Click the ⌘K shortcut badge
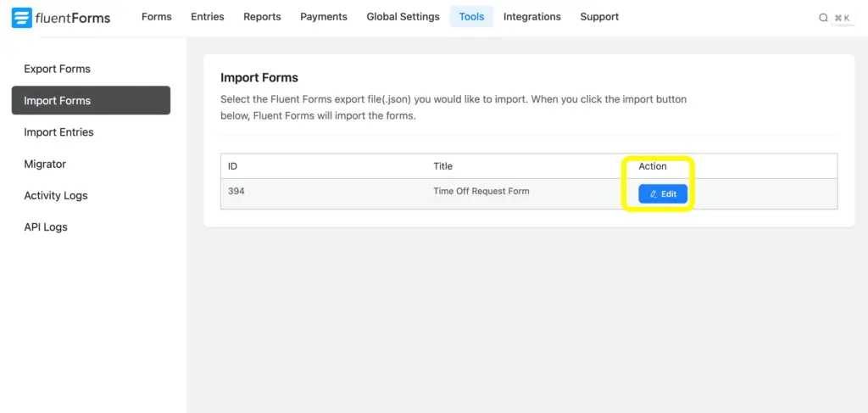Viewport: 868px width, 413px height. 842,18
